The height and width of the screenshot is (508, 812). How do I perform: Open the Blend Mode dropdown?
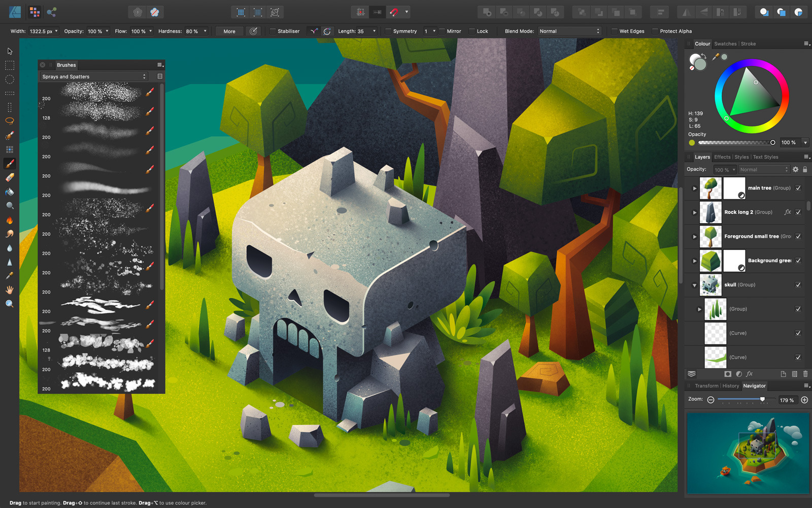pos(569,31)
